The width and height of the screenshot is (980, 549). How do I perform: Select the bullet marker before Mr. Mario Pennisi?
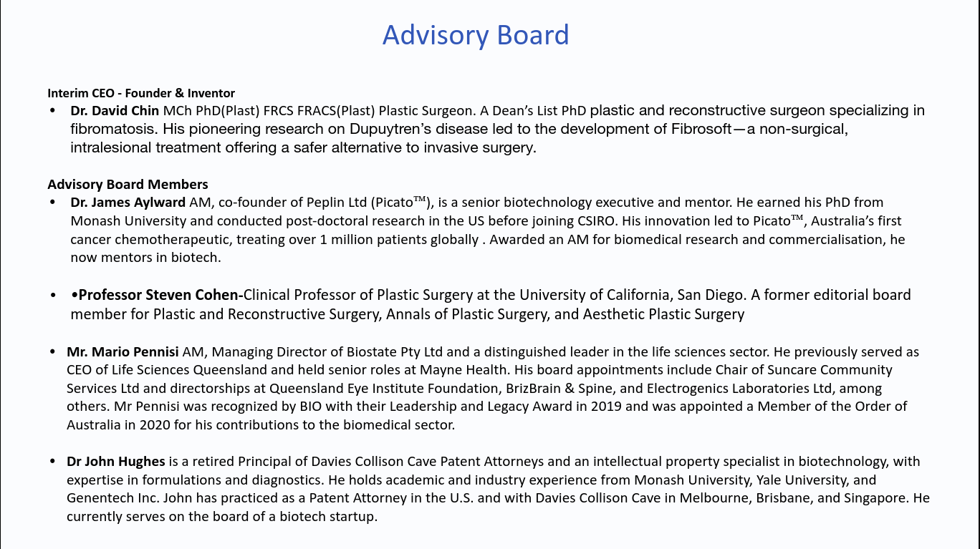52,352
